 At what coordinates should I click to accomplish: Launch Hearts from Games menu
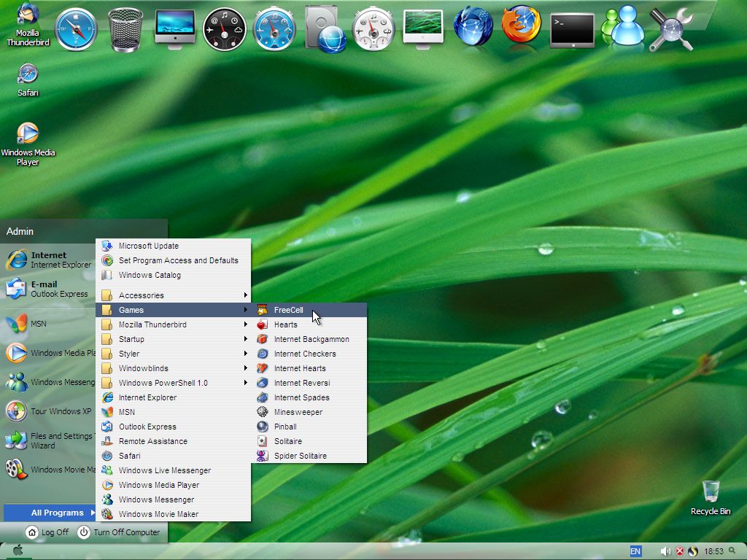point(309,324)
